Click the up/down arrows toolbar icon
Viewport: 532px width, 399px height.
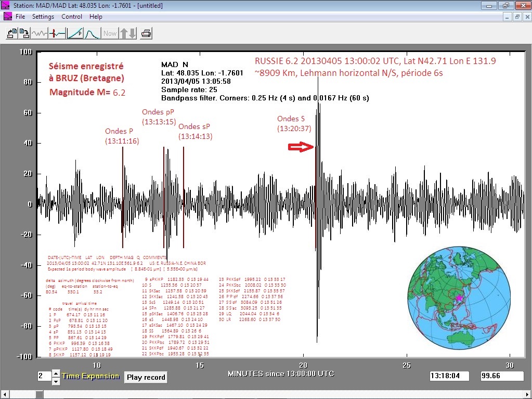click(x=127, y=34)
